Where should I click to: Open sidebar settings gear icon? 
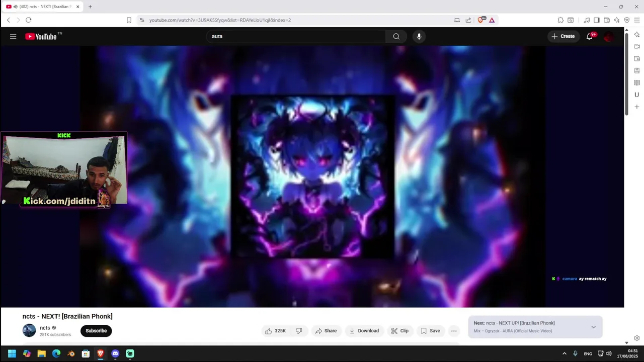click(637, 338)
